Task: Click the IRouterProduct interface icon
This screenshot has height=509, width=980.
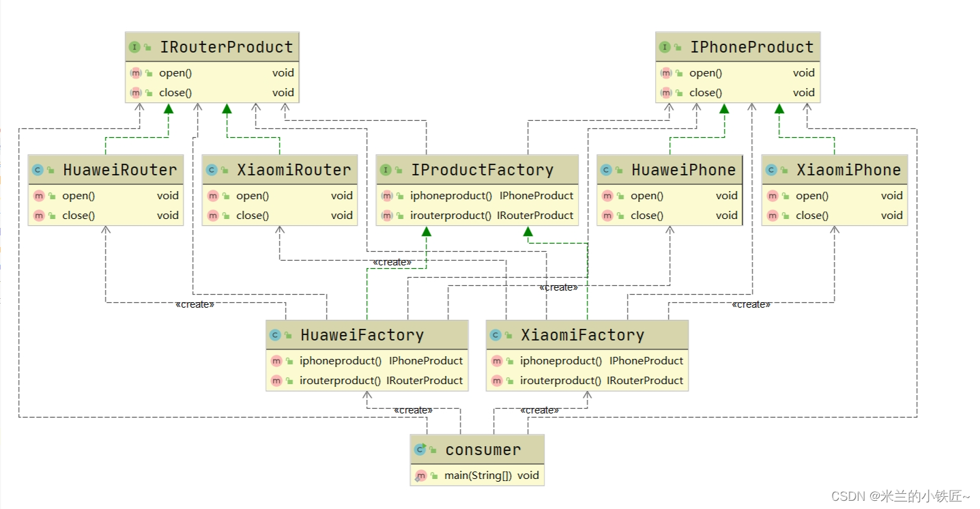Action: pos(134,47)
